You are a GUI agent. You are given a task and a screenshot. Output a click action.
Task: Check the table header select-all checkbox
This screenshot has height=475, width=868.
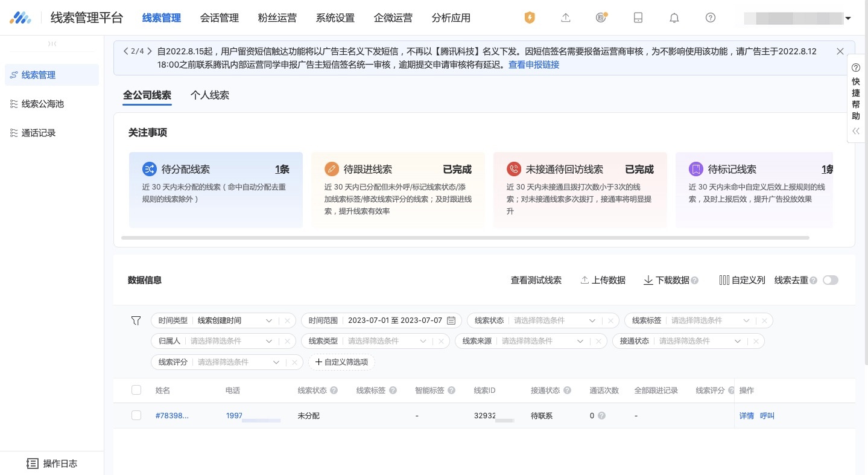pos(136,390)
